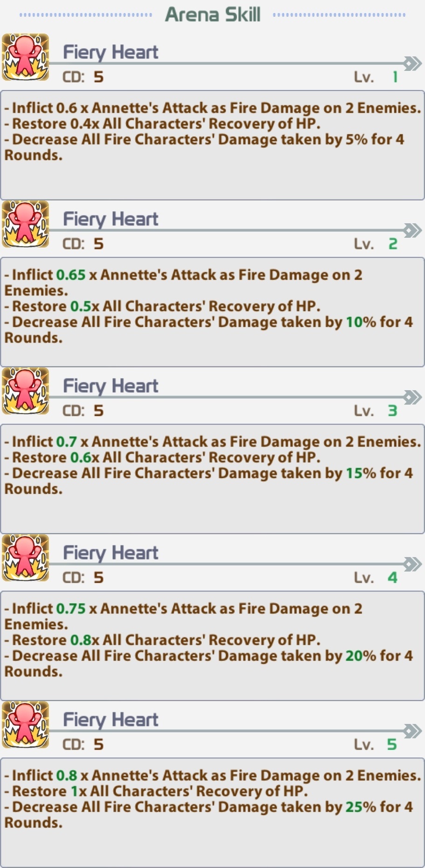
Task: Select the description box showing 25% damage reduction
Action: click(x=212, y=813)
